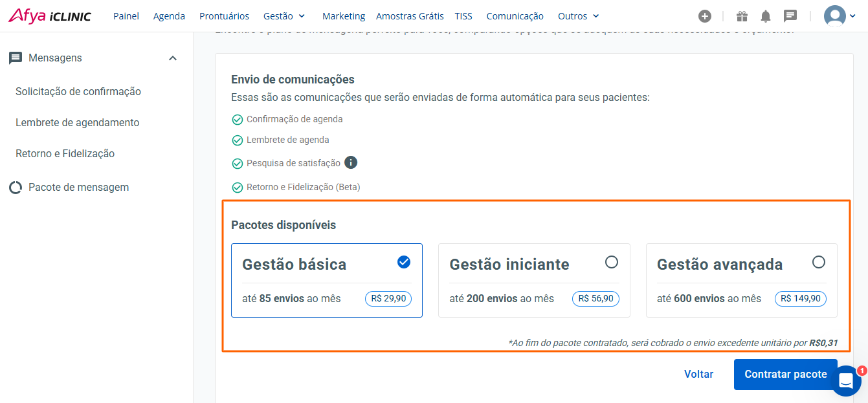The image size is (868, 403).
Task: Open the Prontuários menu item
Action: coord(224,16)
